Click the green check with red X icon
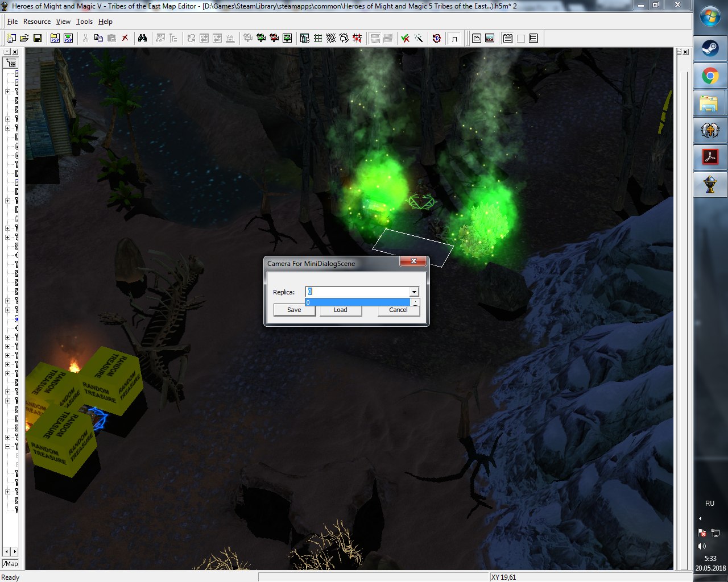The height and width of the screenshot is (582, 728). coord(406,38)
